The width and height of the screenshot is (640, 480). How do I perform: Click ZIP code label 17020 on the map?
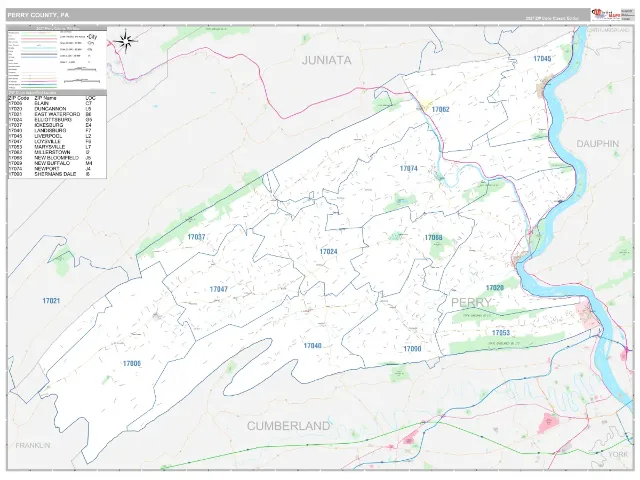coord(495,288)
